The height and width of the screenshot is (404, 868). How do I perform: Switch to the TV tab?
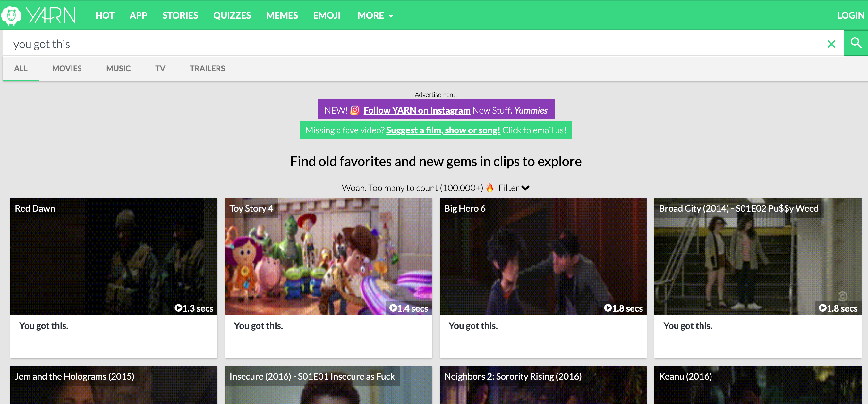point(160,68)
